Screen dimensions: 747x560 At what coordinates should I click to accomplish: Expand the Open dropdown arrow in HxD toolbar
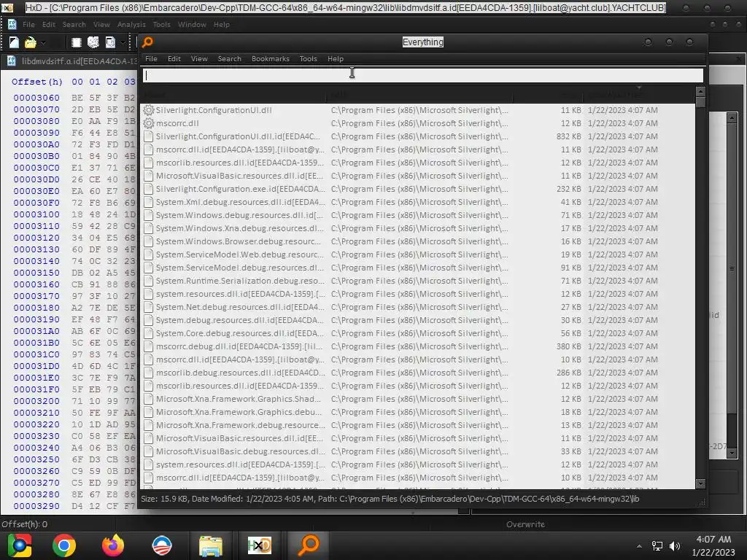43,43
